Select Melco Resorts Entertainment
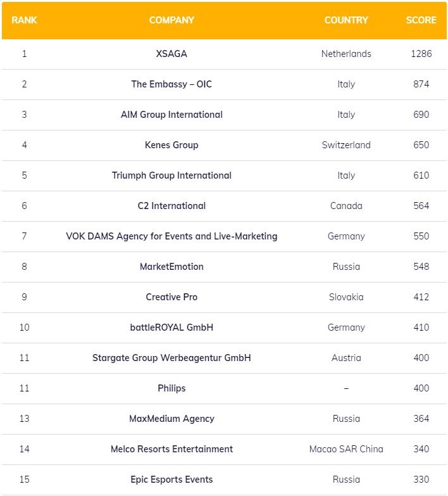 click(x=171, y=449)
